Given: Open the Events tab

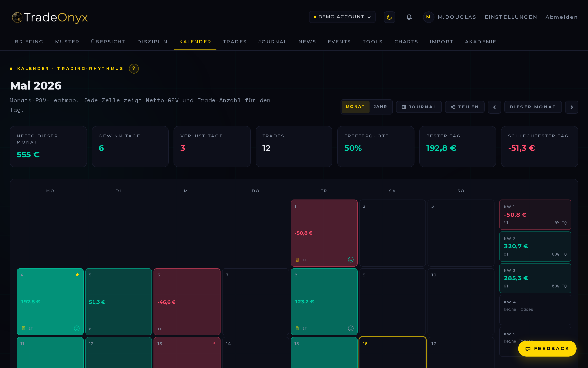Looking at the screenshot, I should [340, 42].
